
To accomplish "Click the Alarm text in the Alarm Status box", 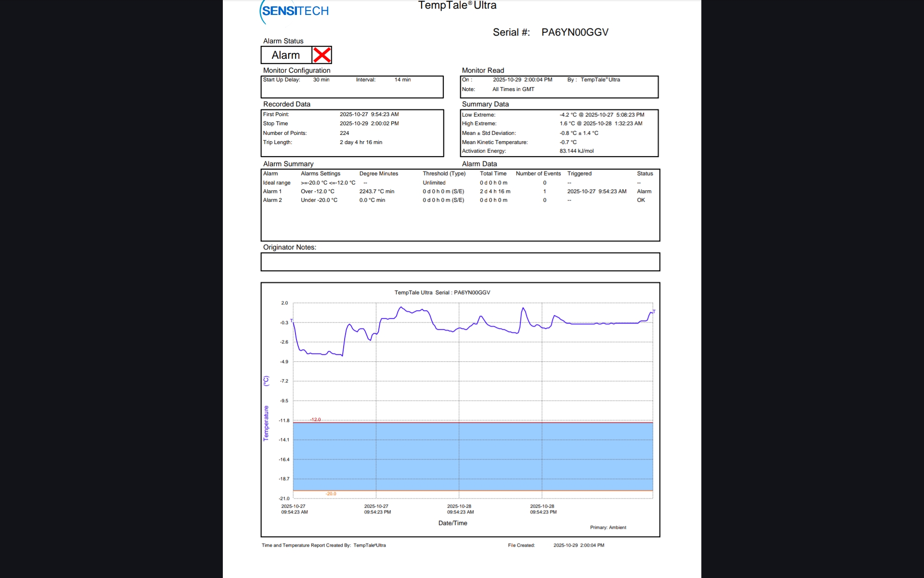I will point(285,55).
